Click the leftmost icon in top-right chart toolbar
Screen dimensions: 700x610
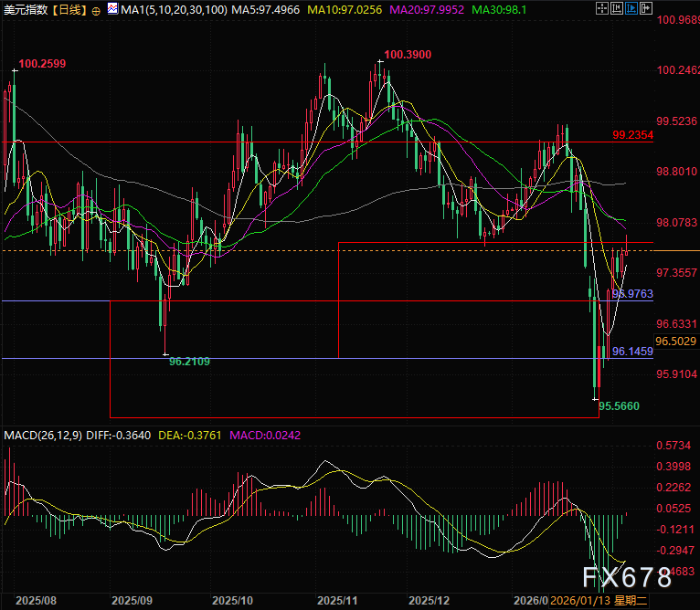coord(602,10)
